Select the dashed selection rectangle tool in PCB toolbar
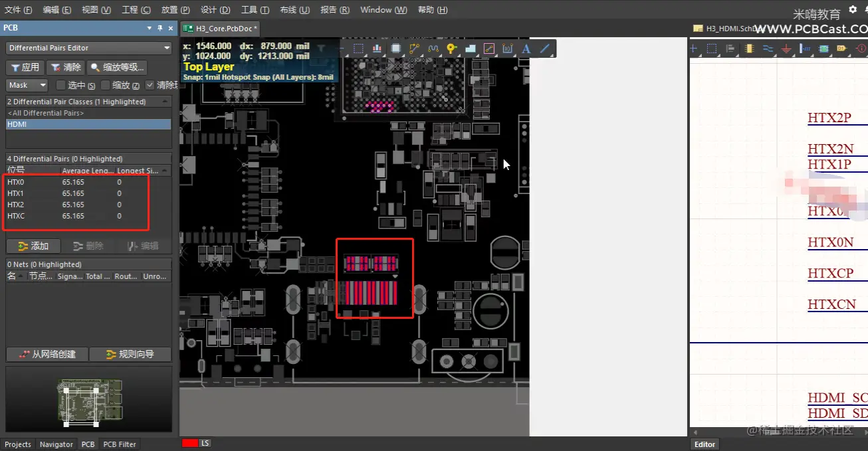Image resolution: width=868 pixels, height=451 pixels. tap(358, 48)
